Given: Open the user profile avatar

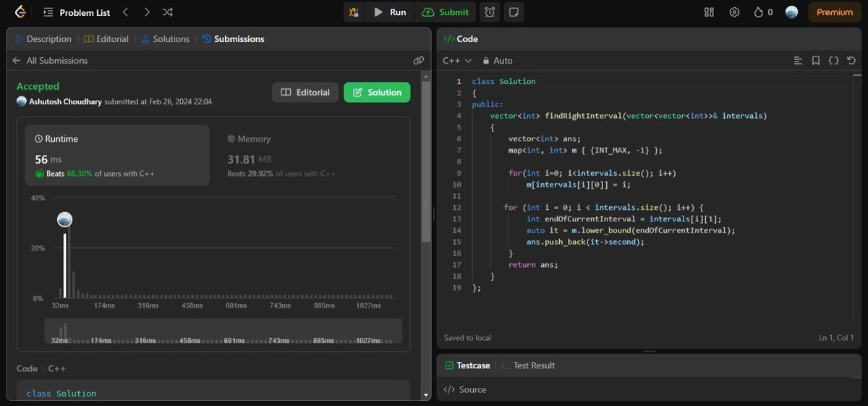Looking at the screenshot, I should click(791, 12).
